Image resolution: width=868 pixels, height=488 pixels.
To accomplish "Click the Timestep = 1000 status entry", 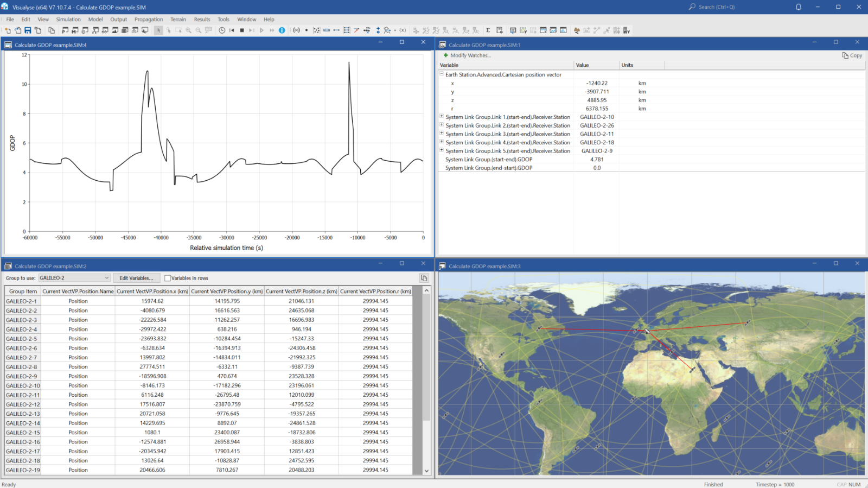I will (775, 484).
